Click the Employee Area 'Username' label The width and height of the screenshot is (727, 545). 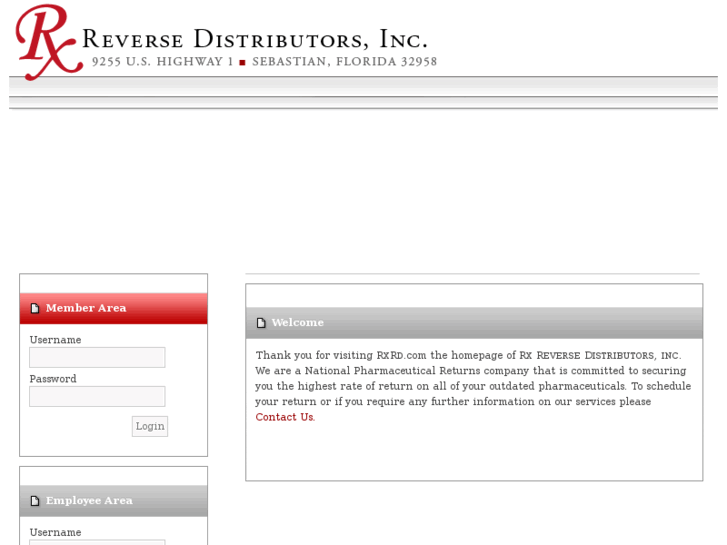pos(55,532)
